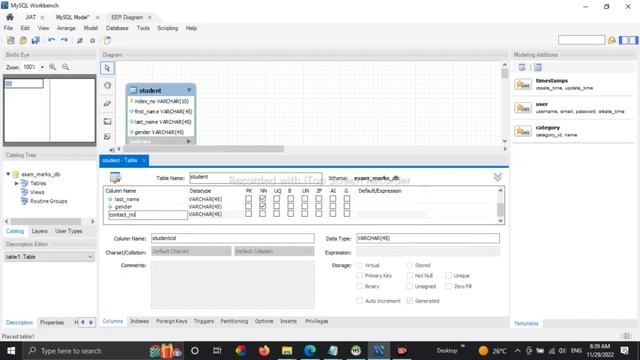Click the zoom out magnifier icon
The height and width of the screenshot is (360, 640).
pos(66,67)
